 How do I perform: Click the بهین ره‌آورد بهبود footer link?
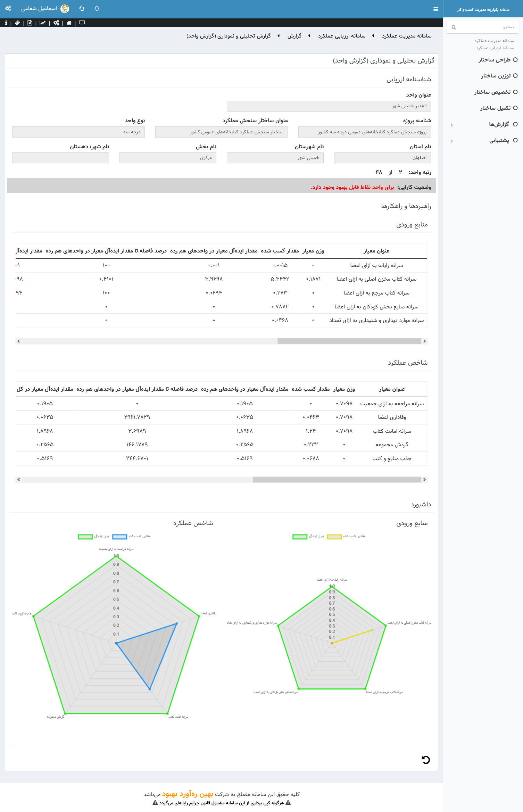[x=188, y=794]
